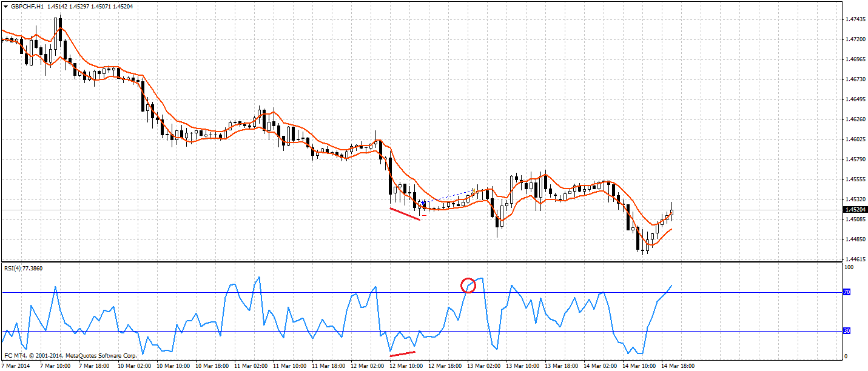
Task: Click the 13 Mar 02:00 time label
Action: (x=485, y=366)
